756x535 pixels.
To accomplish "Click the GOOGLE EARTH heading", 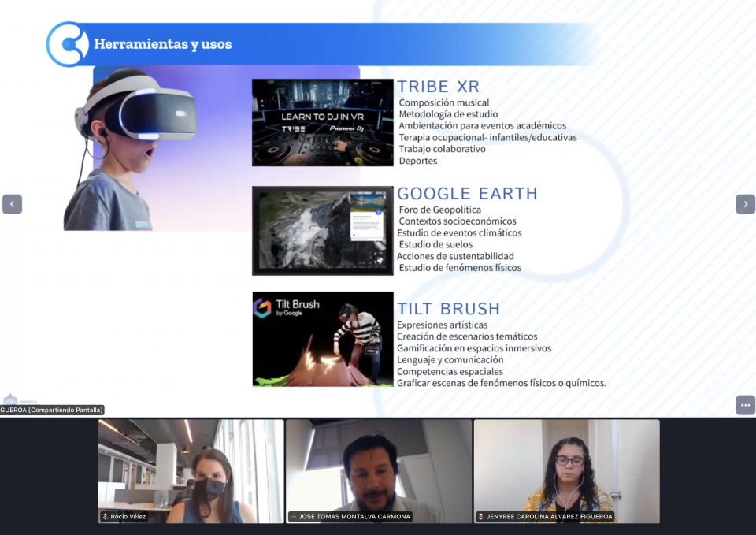I will 467,194.
